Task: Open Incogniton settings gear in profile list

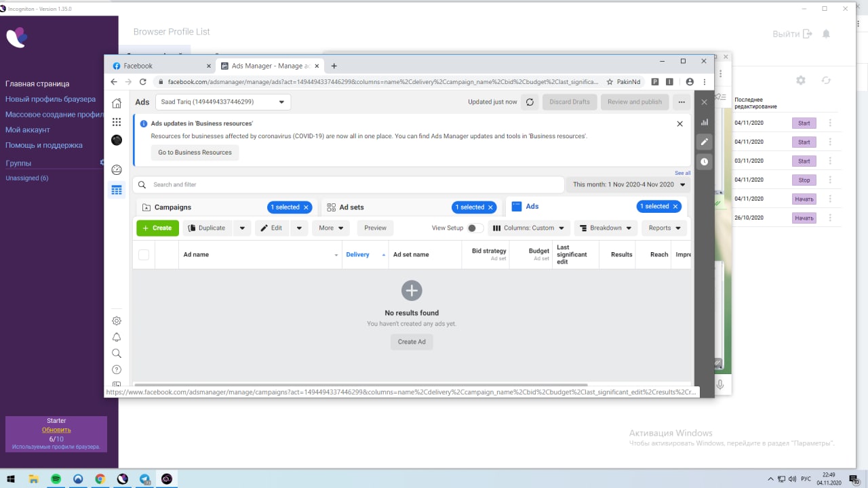Action: (801, 80)
